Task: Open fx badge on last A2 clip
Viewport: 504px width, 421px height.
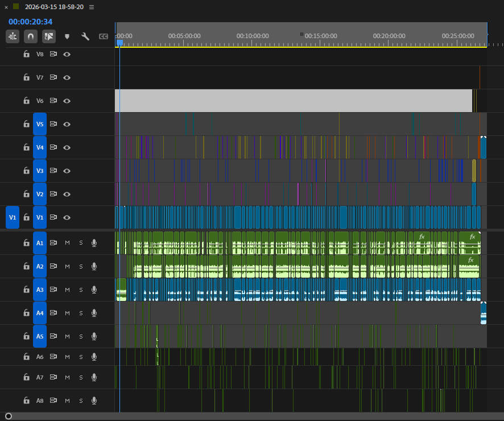Action: [x=470, y=259]
